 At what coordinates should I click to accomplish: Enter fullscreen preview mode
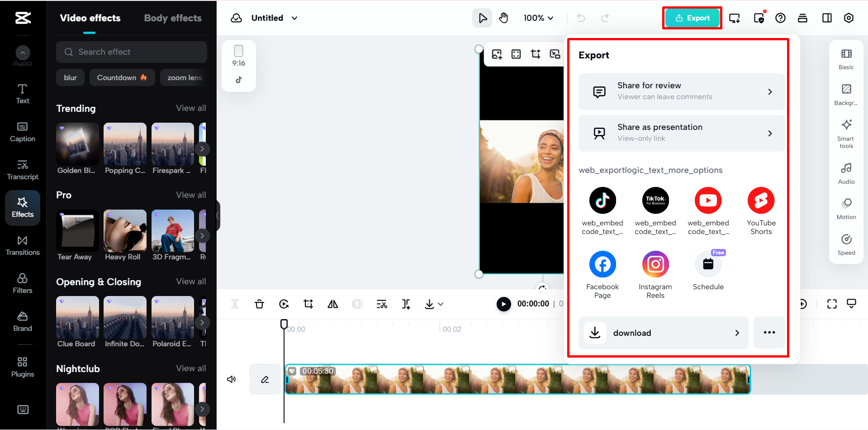(832, 304)
